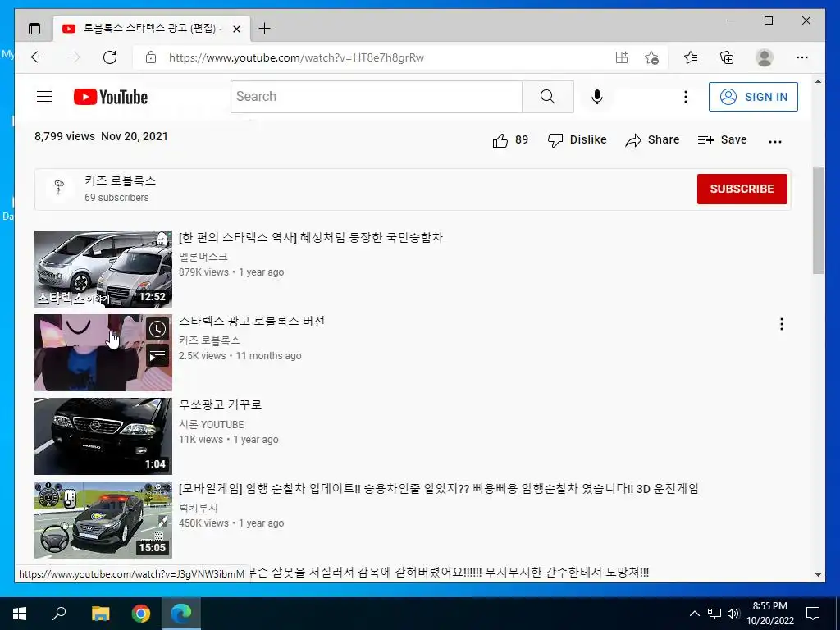Focus the browser address bar URL
This screenshot has width=840, height=630.
coord(296,58)
